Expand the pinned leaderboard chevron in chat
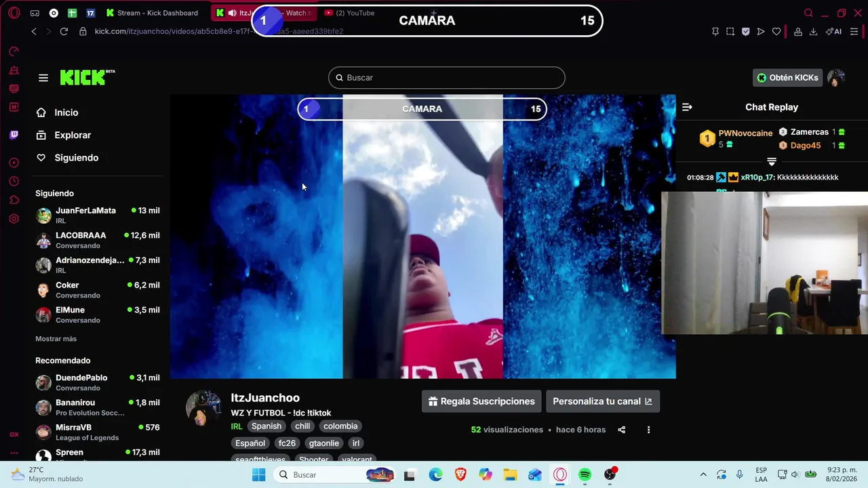Screen dimensions: 868x488 772,161
